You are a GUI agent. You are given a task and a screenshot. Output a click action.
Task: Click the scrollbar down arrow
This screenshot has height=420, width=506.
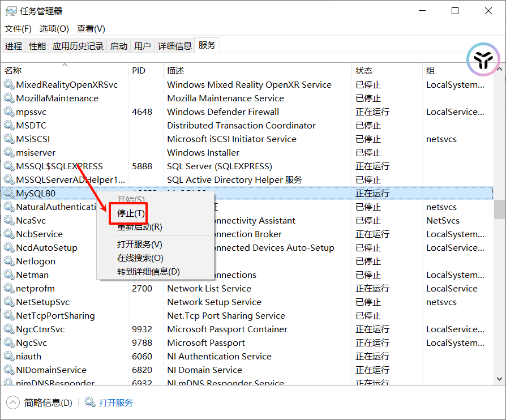(499, 379)
